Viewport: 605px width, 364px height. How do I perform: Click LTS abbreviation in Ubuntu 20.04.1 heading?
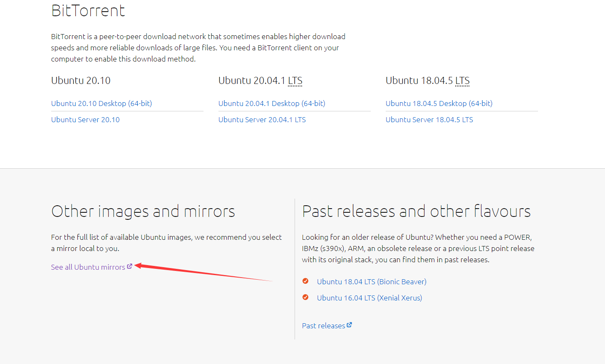coord(295,81)
